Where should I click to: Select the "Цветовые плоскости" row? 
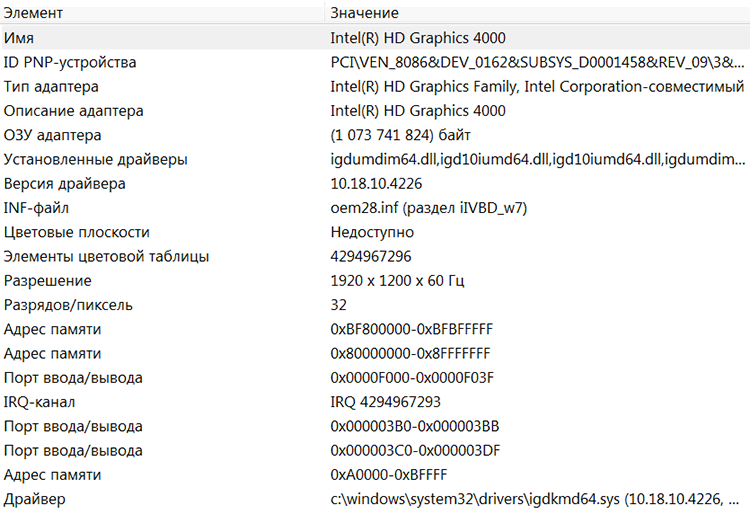77,232
